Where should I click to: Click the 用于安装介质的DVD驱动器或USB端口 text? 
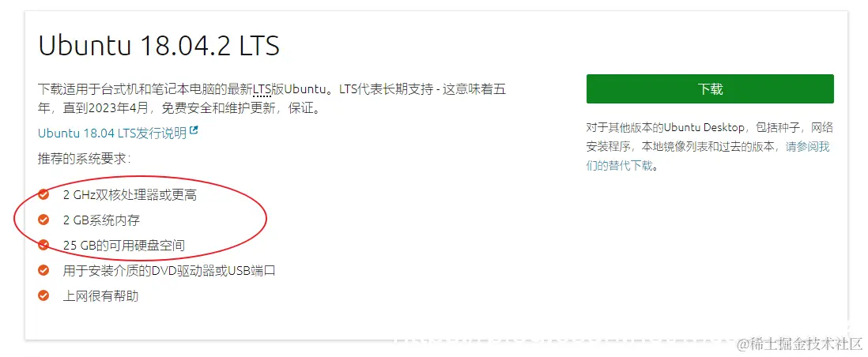pos(169,271)
